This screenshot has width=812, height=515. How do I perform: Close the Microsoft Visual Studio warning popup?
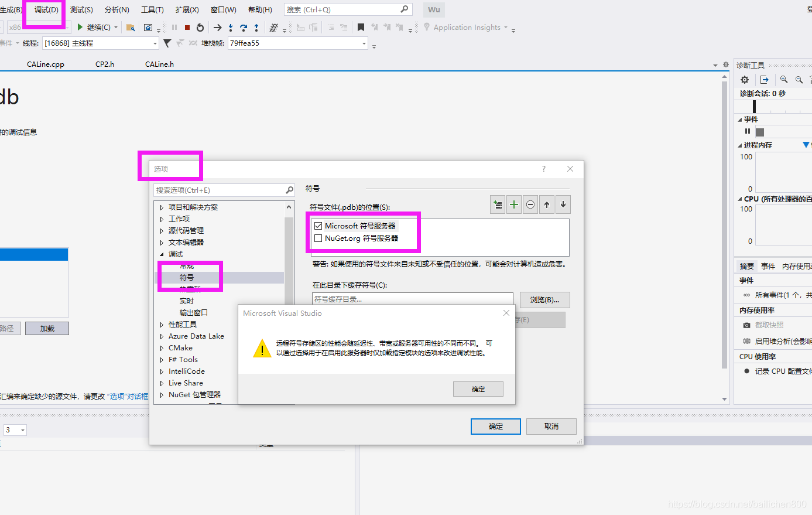coord(506,313)
